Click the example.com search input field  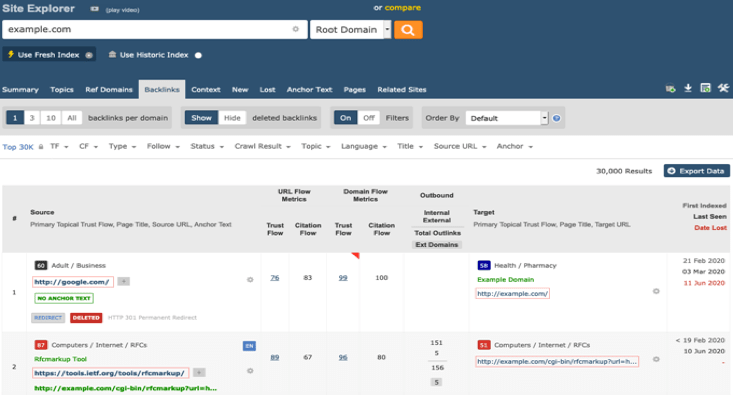(x=155, y=29)
